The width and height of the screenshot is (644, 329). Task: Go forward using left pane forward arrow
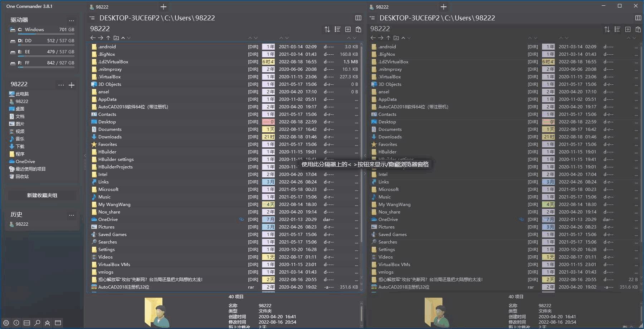pyautogui.click(x=101, y=38)
